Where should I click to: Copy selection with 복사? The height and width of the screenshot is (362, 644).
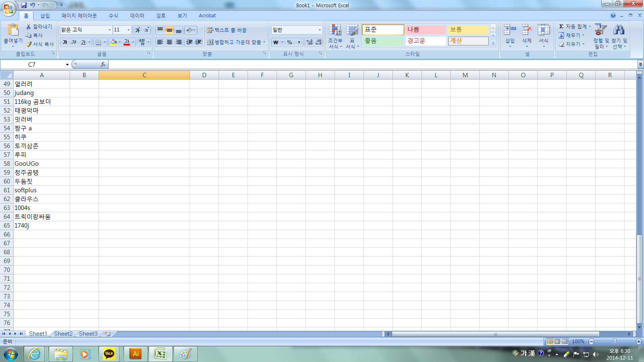coord(34,35)
